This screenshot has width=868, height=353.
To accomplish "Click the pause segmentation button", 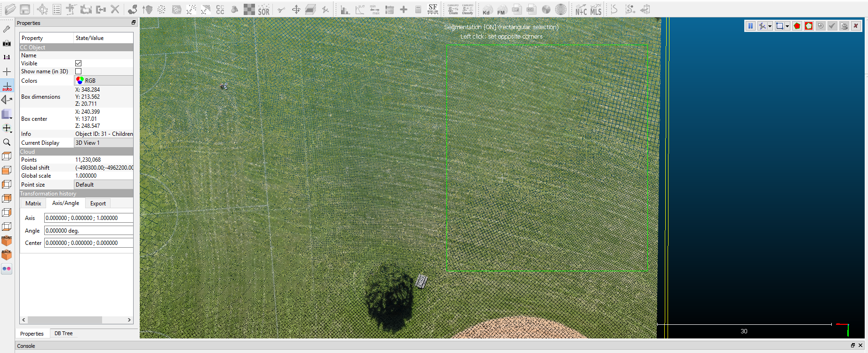I will click(x=750, y=26).
